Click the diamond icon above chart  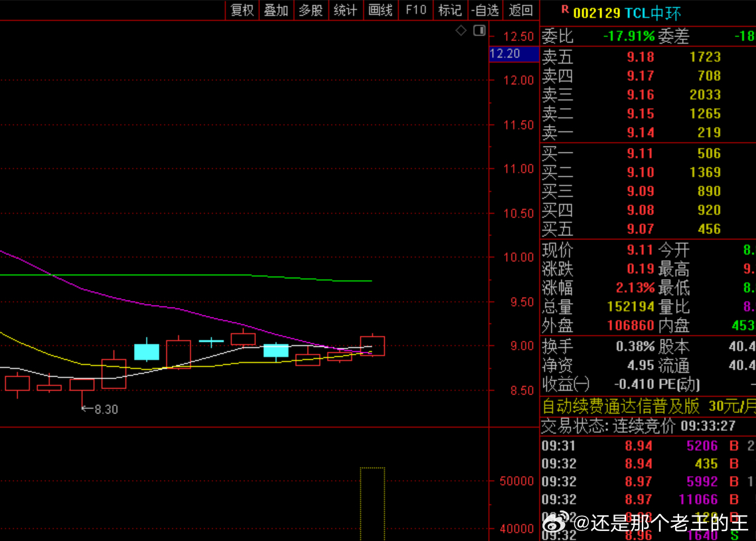[x=461, y=31]
